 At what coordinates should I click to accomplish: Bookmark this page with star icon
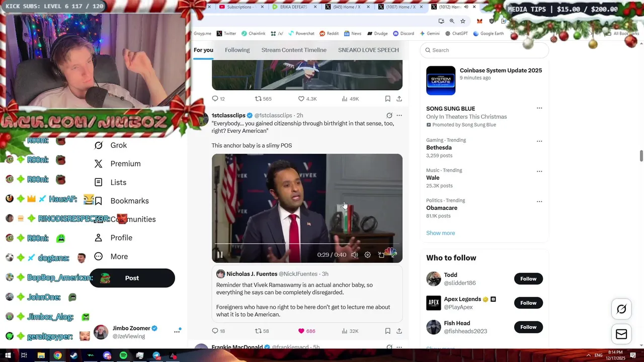coord(462,21)
